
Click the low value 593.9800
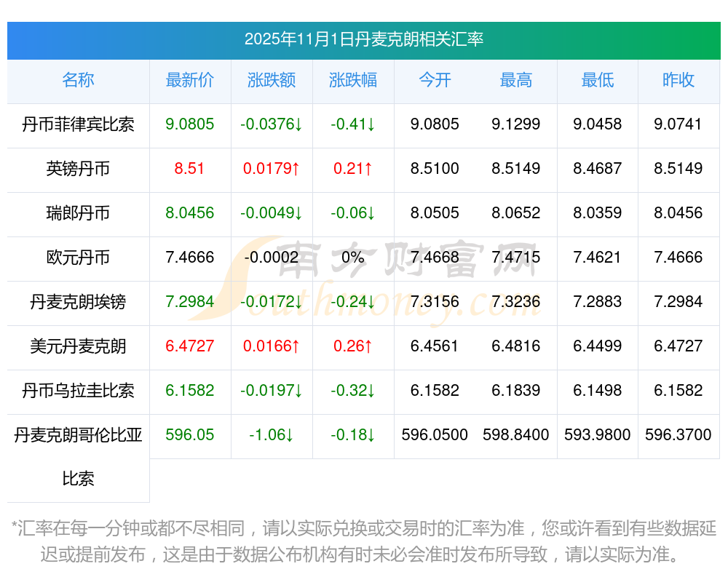pos(598,434)
